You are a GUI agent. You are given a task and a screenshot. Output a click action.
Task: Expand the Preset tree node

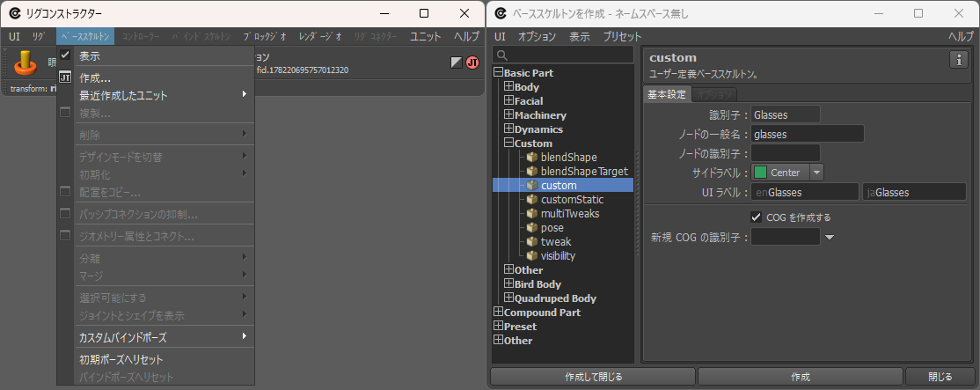click(x=498, y=327)
